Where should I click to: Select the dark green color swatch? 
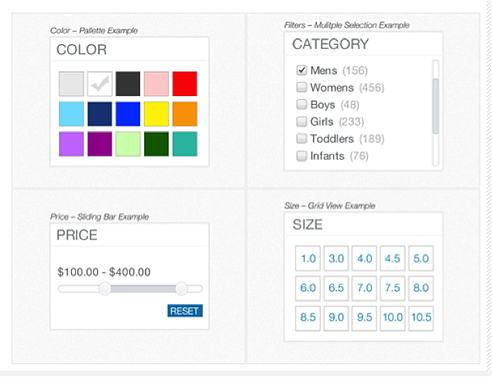point(156,144)
